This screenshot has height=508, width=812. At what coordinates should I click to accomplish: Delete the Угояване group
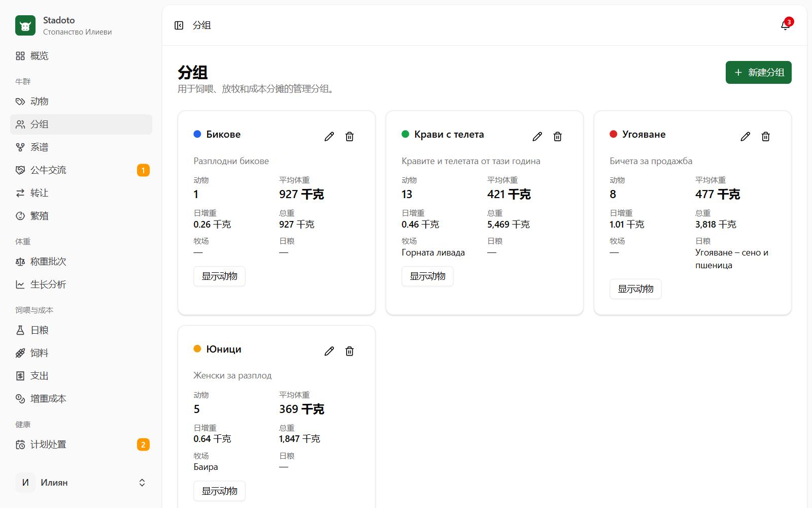click(x=766, y=136)
